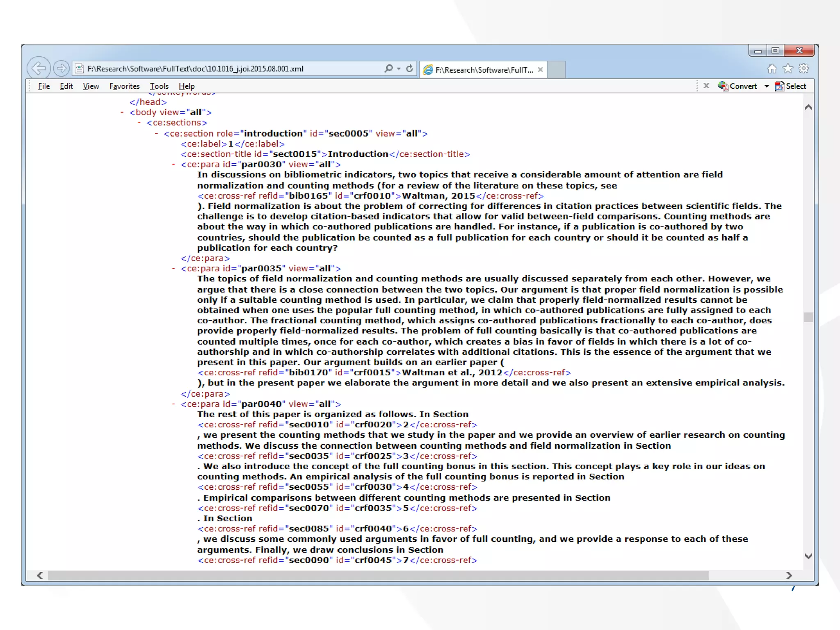Open Favorites star icon

point(787,69)
